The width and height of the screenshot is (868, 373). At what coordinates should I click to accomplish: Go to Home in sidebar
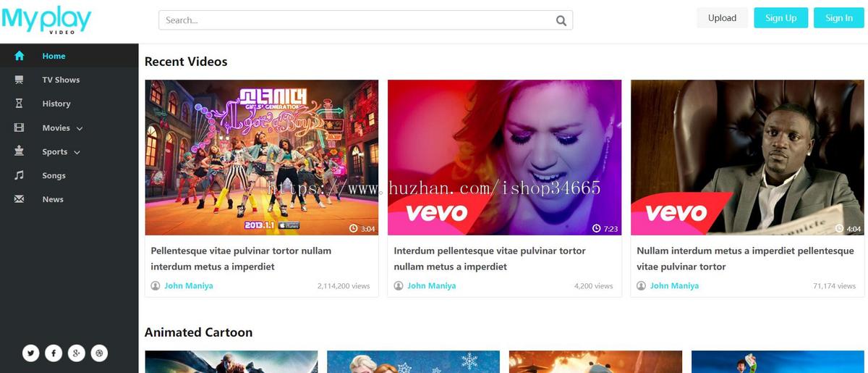pyautogui.click(x=54, y=56)
